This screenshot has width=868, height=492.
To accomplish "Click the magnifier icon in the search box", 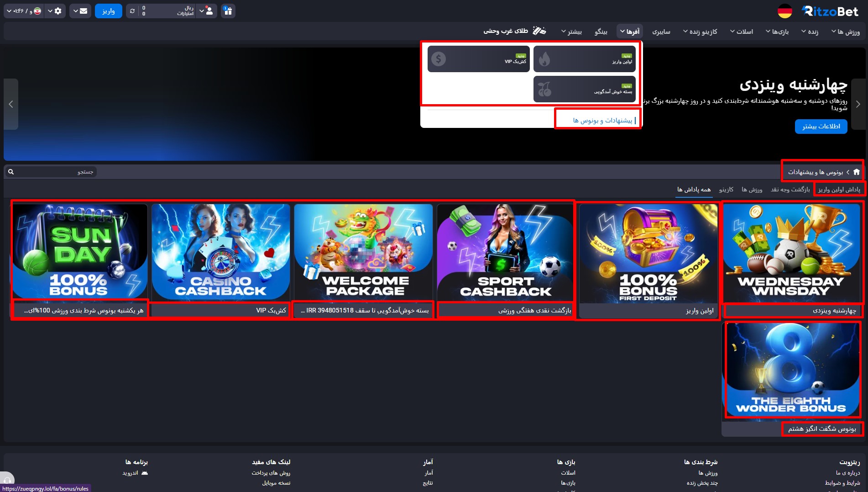I will 11,172.
